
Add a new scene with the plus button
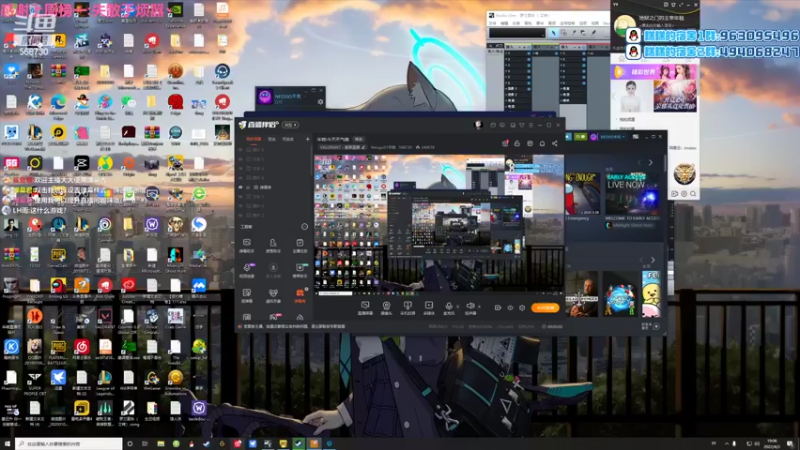click(x=307, y=139)
